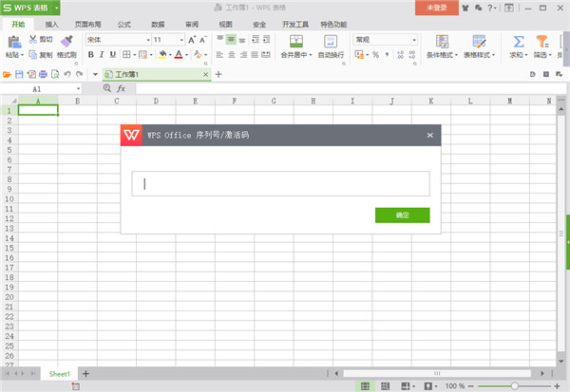Viewport: 570px width, 392px height.
Task: Open the Name Box dropdown arrow
Action: [x=78, y=89]
